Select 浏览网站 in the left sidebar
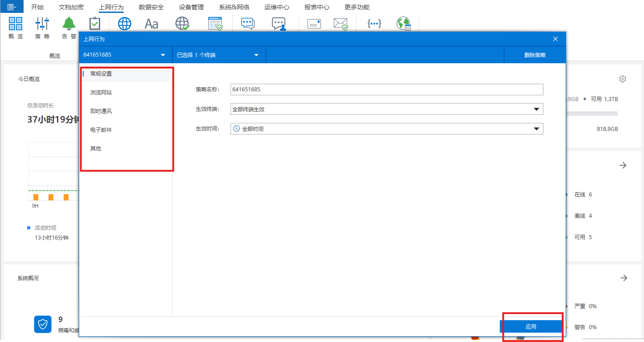This screenshot has height=342, width=644. pos(101,93)
